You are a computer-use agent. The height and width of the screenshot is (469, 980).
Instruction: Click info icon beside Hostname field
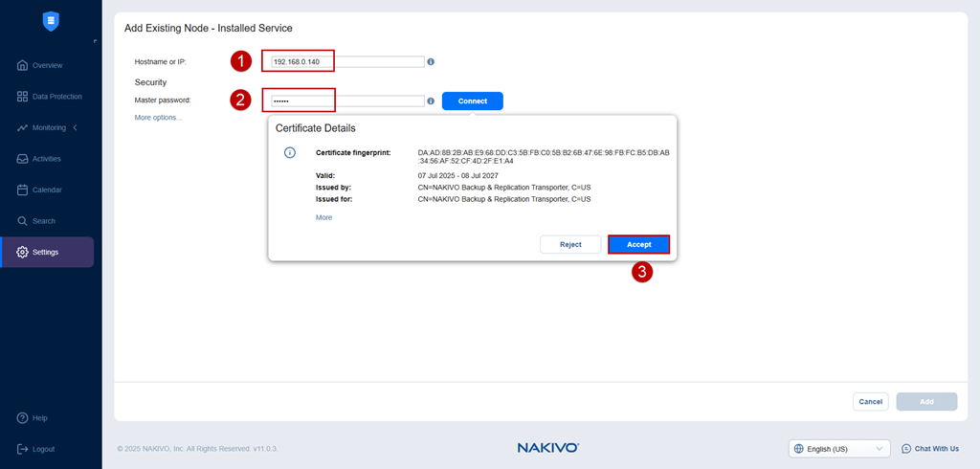[431, 62]
